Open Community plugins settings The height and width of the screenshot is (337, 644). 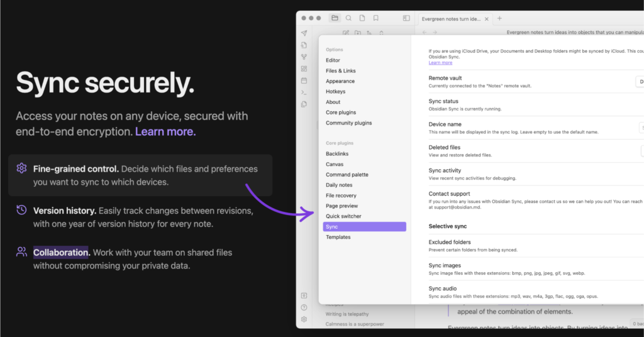click(348, 123)
